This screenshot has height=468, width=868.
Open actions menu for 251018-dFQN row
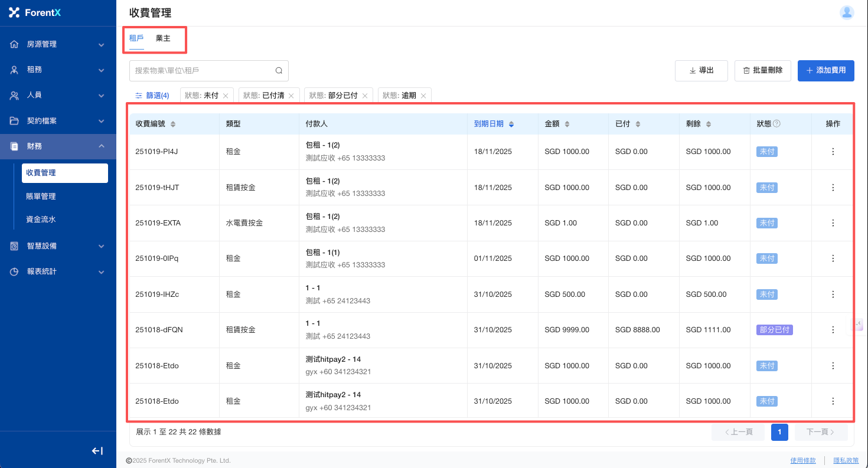tap(833, 330)
